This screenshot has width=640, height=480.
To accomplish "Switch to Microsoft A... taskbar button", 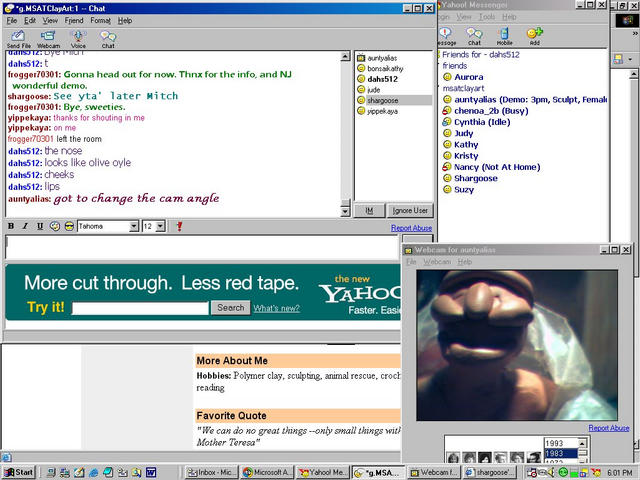I will pyautogui.click(x=267, y=472).
